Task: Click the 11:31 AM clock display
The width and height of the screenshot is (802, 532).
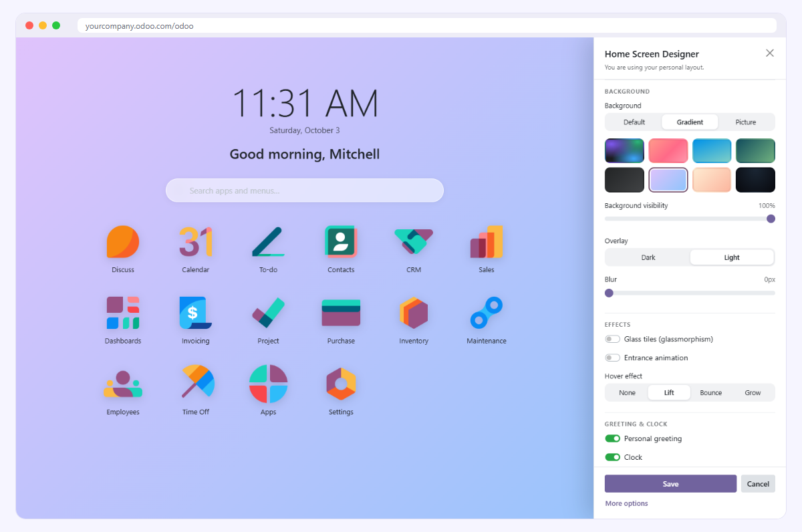Action: (305, 104)
